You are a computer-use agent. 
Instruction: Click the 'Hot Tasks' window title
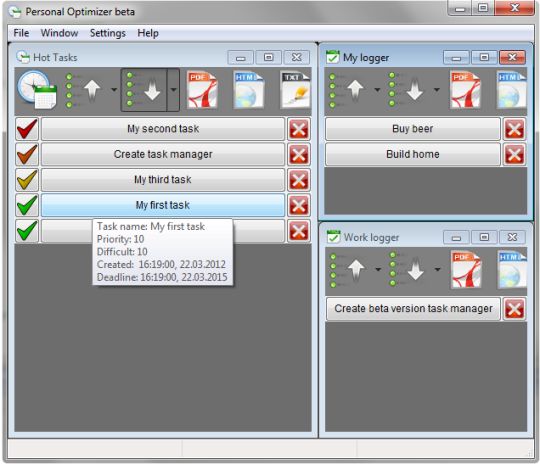55,58
